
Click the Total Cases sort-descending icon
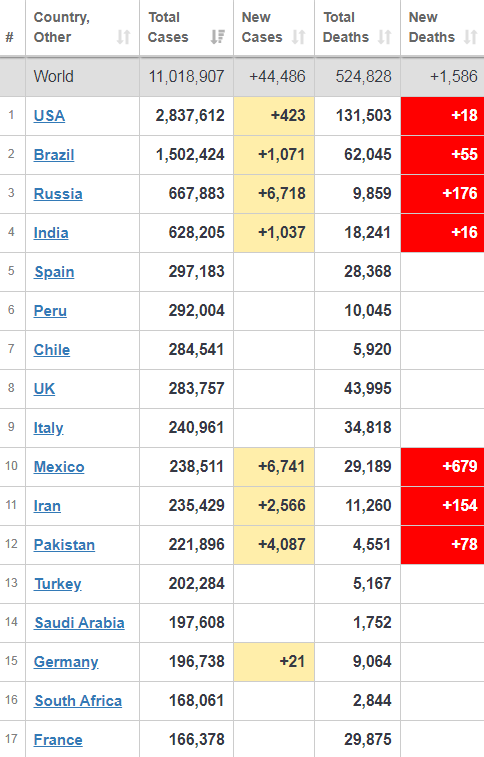[218, 37]
